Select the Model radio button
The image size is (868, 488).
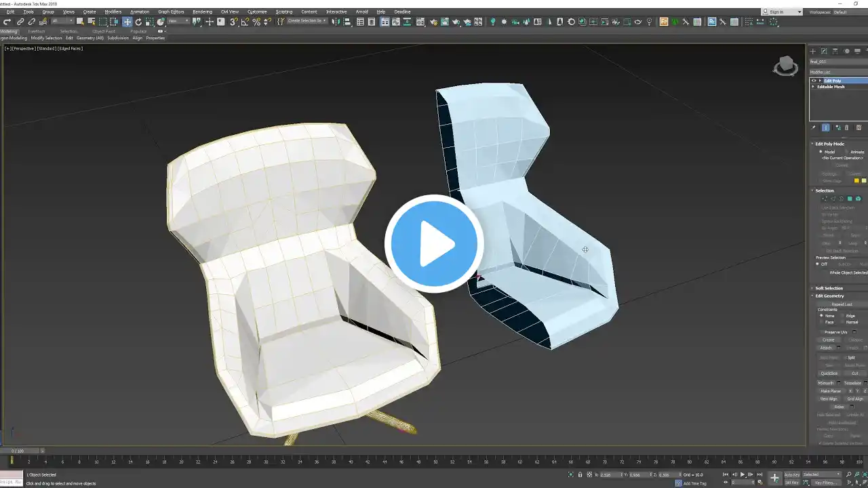(x=821, y=152)
